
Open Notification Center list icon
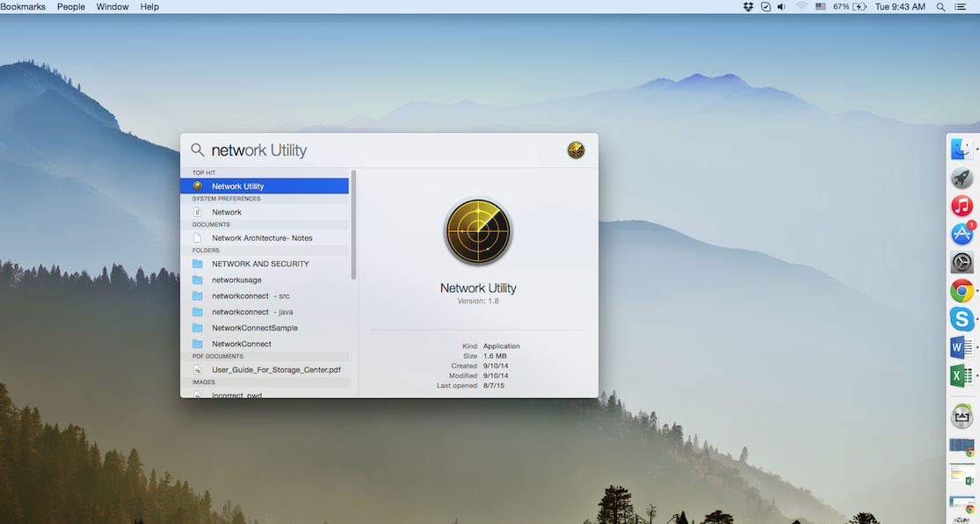(x=961, y=7)
